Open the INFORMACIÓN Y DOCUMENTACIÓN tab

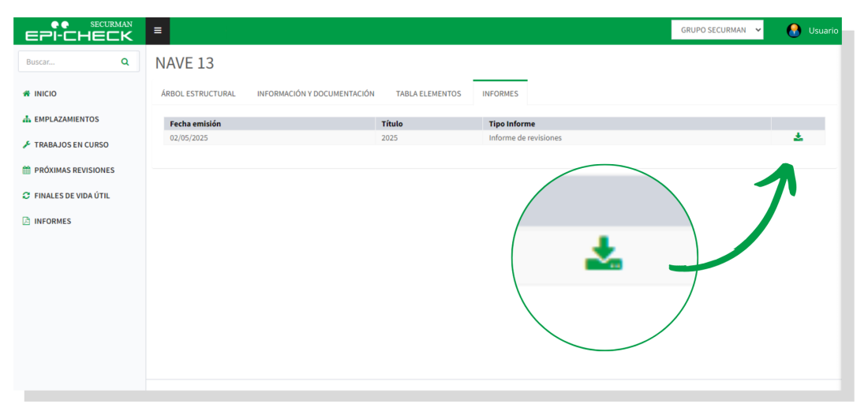point(316,94)
